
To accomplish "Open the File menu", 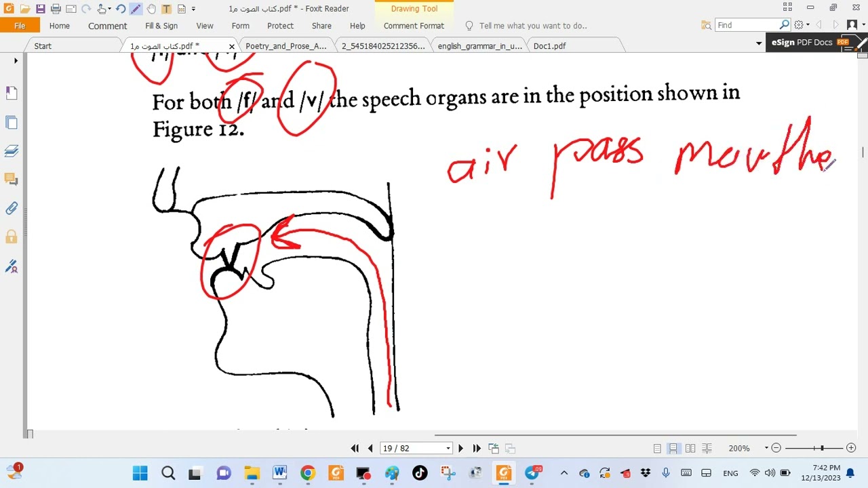I will coord(20,26).
